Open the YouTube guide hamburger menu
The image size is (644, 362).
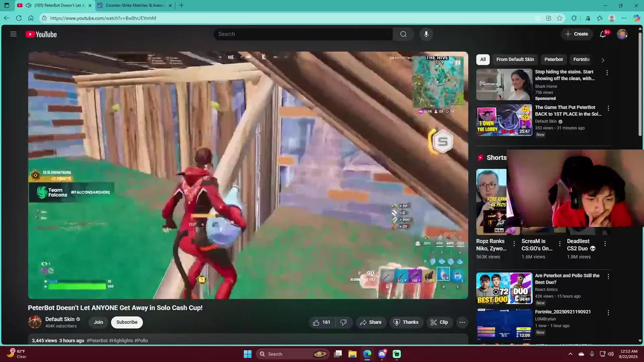click(14, 34)
